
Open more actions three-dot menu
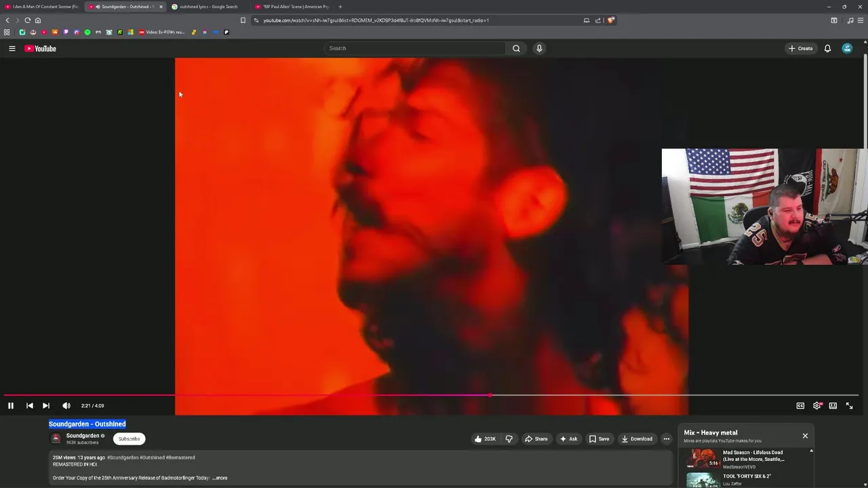[666, 439]
